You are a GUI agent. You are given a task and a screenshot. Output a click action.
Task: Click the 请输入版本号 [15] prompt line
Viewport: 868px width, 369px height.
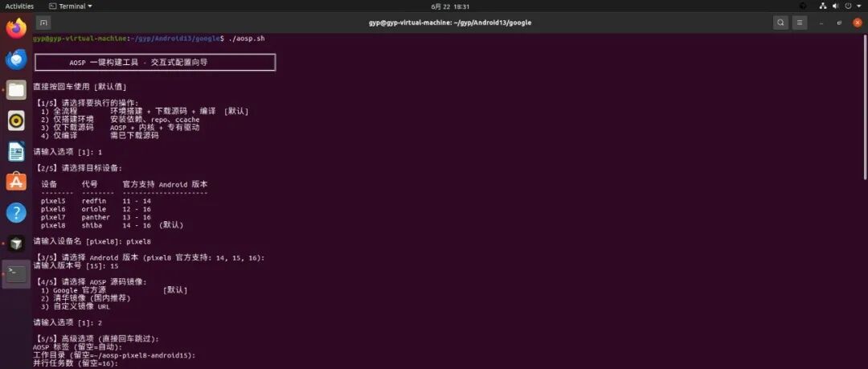point(76,266)
